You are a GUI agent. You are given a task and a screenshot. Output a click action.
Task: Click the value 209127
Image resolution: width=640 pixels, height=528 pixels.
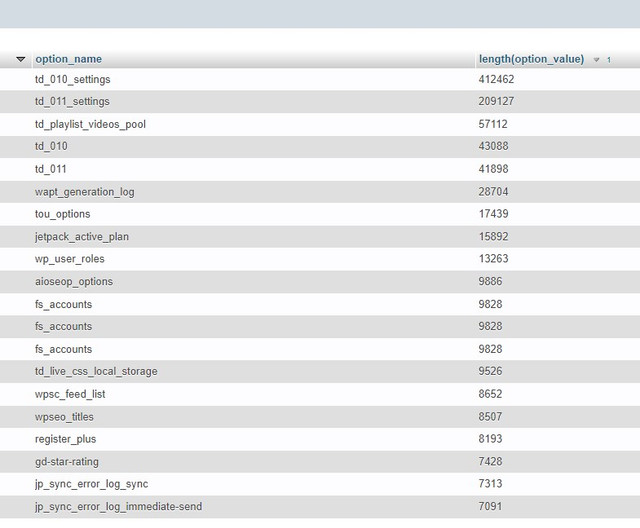pos(496,102)
